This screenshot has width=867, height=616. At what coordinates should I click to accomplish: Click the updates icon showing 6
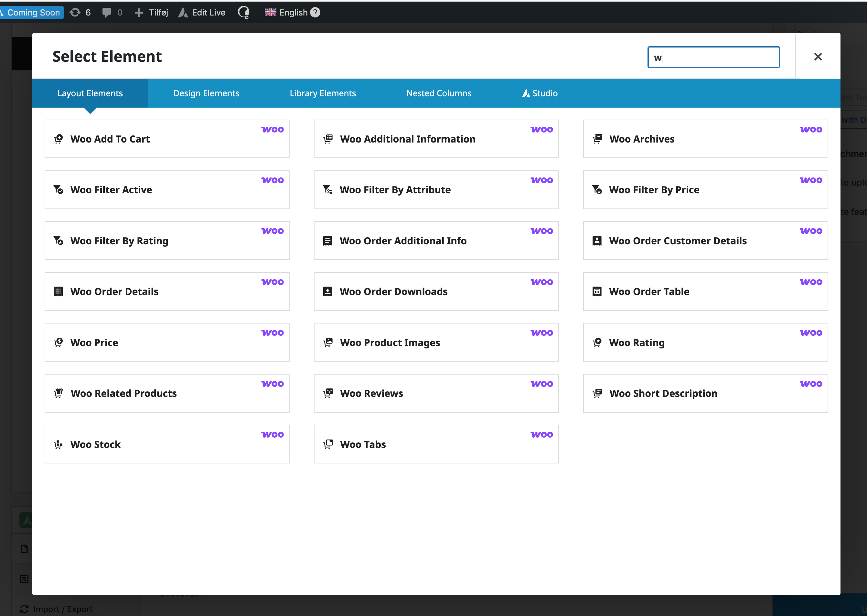point(80,13)
